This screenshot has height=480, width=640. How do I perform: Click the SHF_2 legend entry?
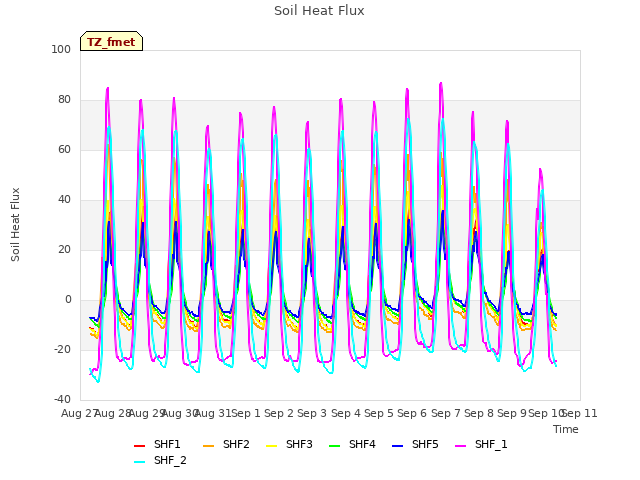click(160, 460)
